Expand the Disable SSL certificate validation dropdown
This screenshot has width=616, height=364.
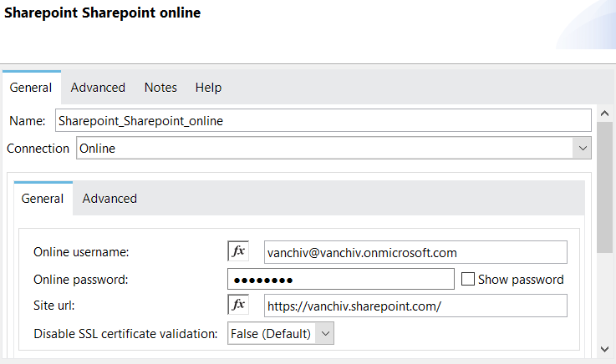(x=325, y=334)
